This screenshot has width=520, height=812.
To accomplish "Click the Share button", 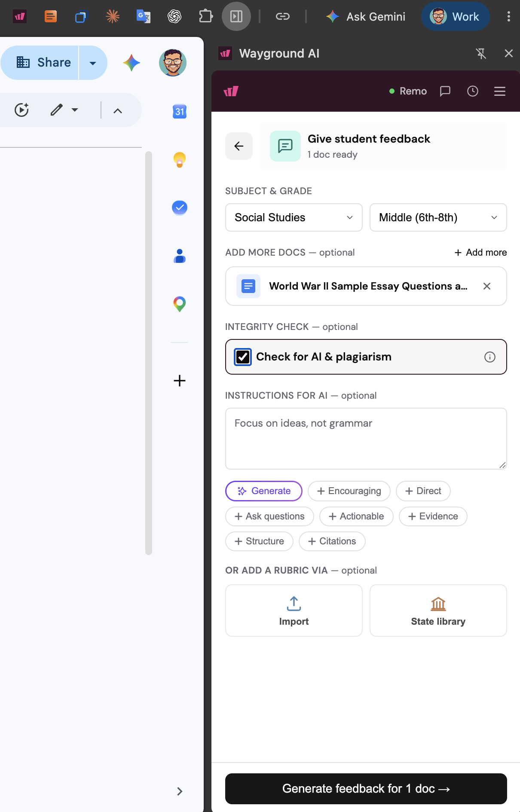I will point(40,63).
